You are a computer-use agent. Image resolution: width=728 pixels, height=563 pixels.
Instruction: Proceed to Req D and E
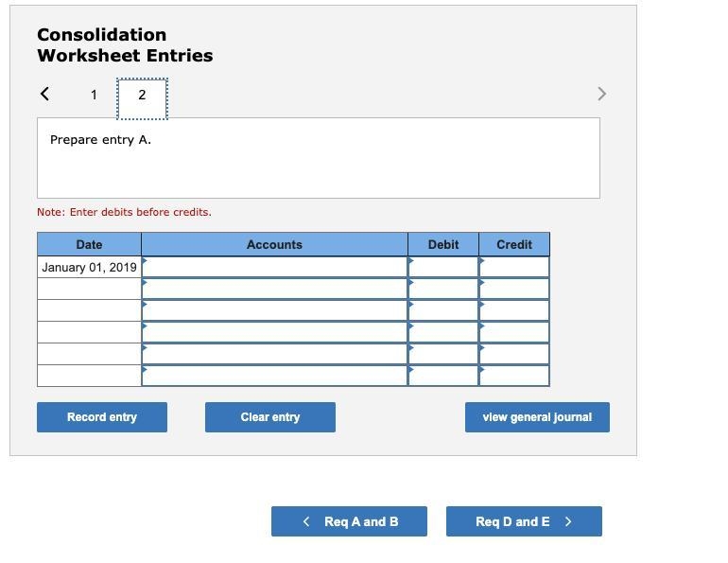pyautogui.click(x=524, y=521)
